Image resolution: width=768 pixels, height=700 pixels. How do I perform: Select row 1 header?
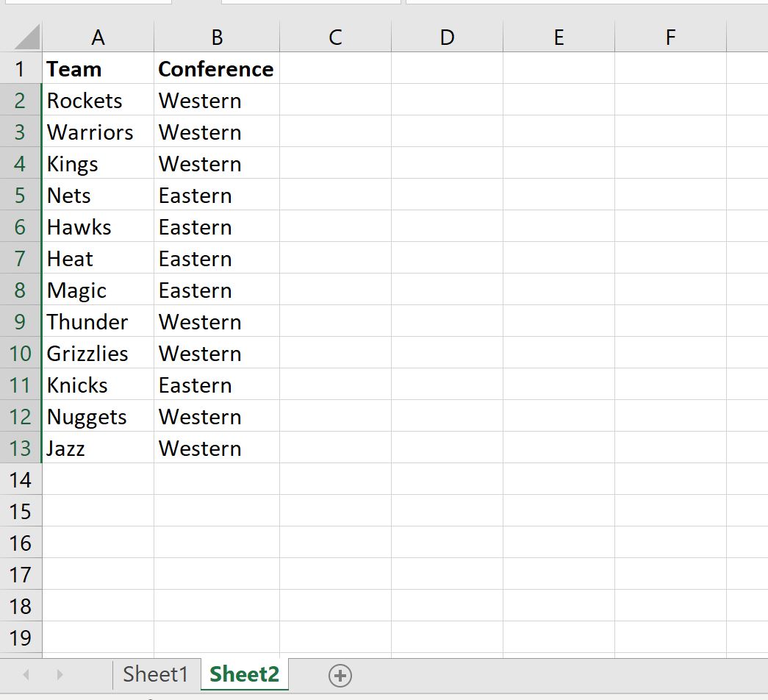(x=21, y=68)
